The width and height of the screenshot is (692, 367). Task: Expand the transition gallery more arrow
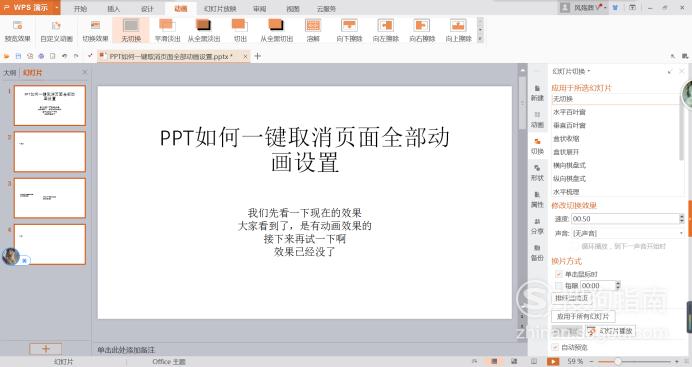(481, 39)
